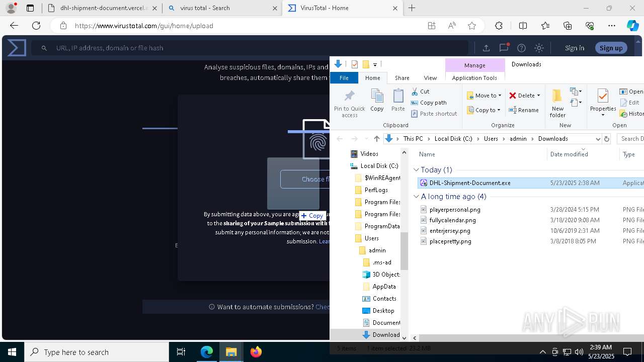
Task: Open Copy to dropdown
Action: 484,110
